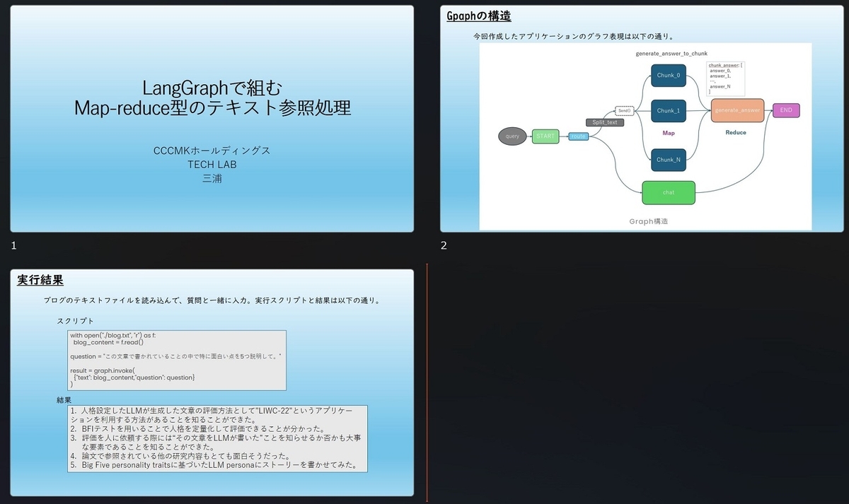Click slide number 2 label
This screenshot has width=849, height=504.
(x=444, y=246)
